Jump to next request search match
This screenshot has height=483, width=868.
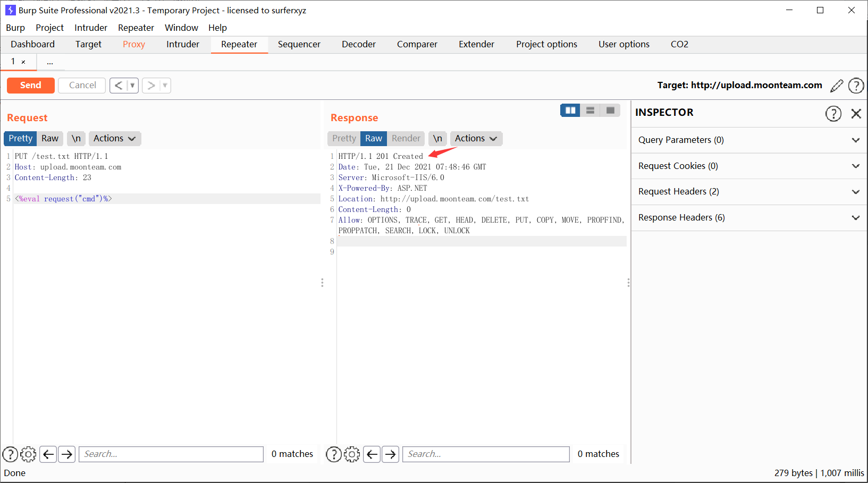[66, 454]
